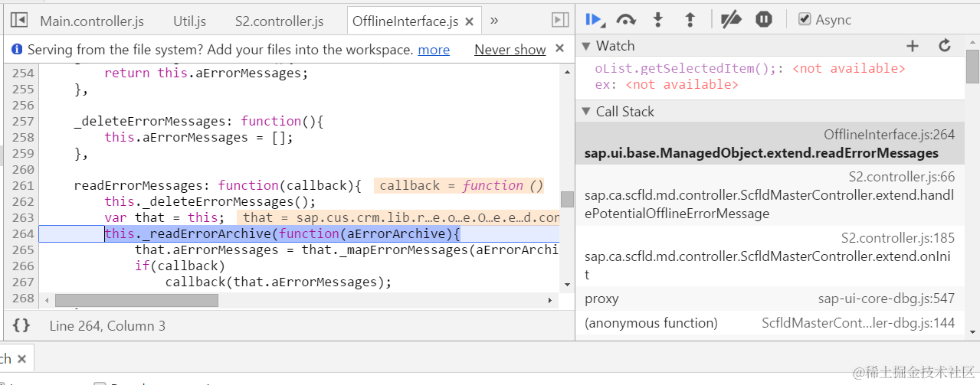Screen dimensions: 980x385
Task: Place cursor on 'return this.aErrorMessages' line
Action: tap(205, 73)
